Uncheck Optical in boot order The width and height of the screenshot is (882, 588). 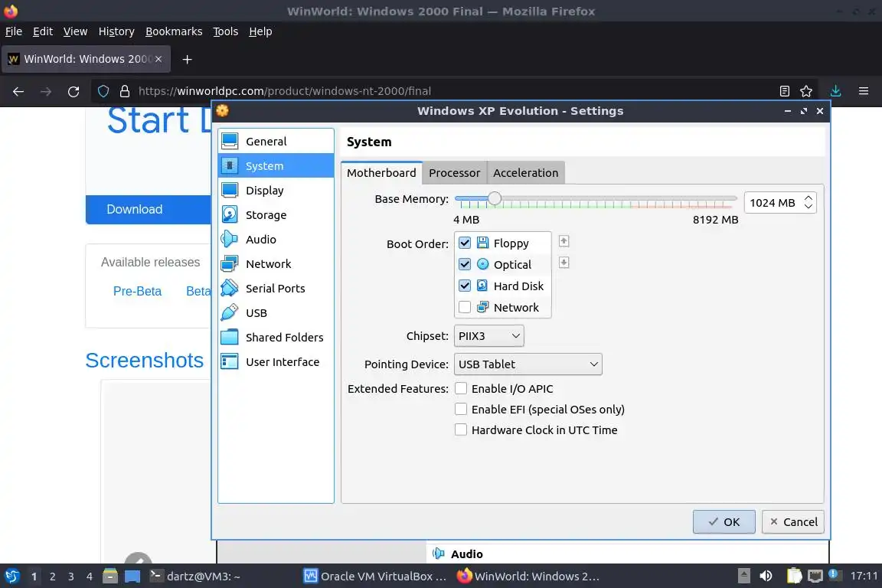[x=465, y=264]
